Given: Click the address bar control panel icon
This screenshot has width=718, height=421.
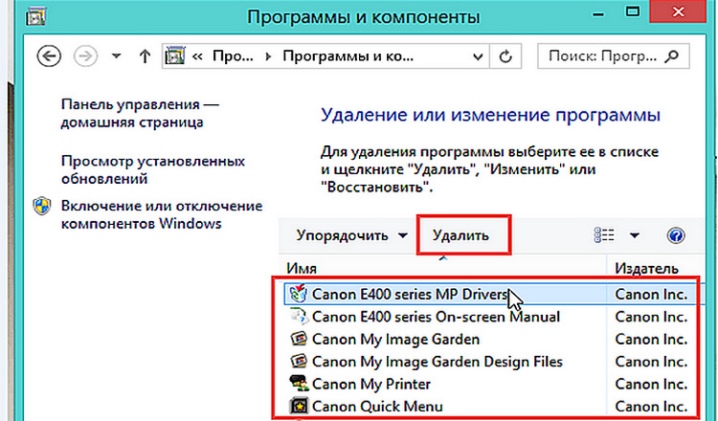Looking at the screenshot, I should click(174, 56).
